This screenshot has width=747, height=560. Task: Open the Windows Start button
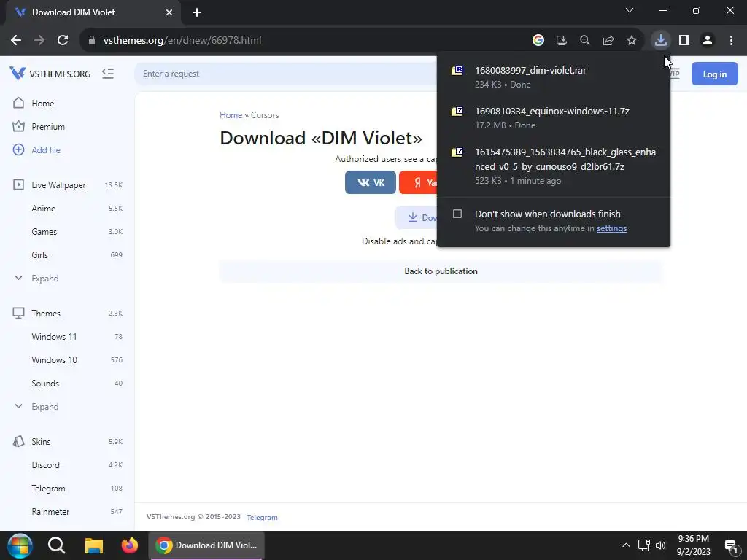[x=20, y=545]
